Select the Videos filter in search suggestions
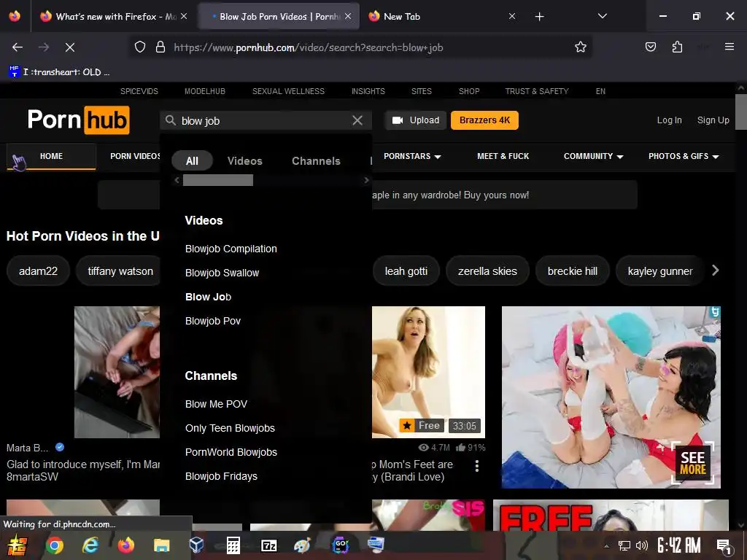The width and height of the screenshot is (747, 560). point(245,161)
